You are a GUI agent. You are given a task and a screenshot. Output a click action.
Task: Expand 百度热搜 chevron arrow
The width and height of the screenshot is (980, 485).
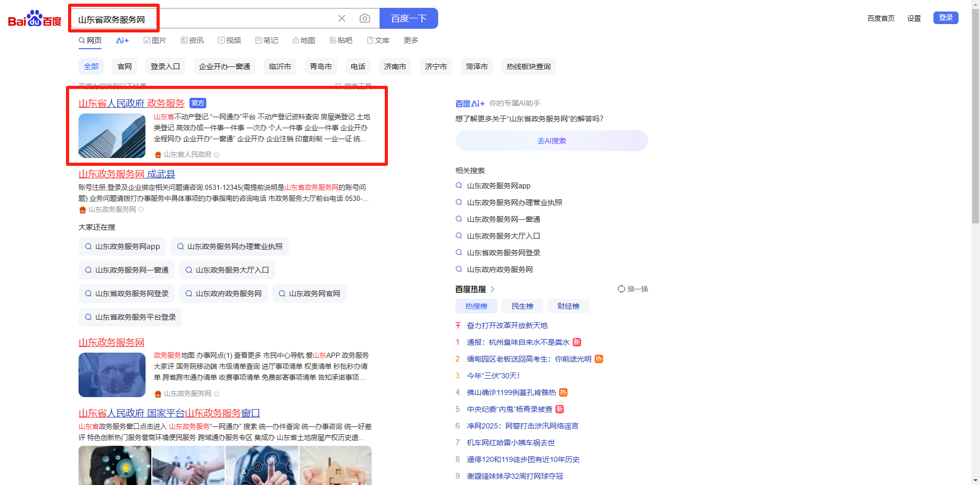493,289
